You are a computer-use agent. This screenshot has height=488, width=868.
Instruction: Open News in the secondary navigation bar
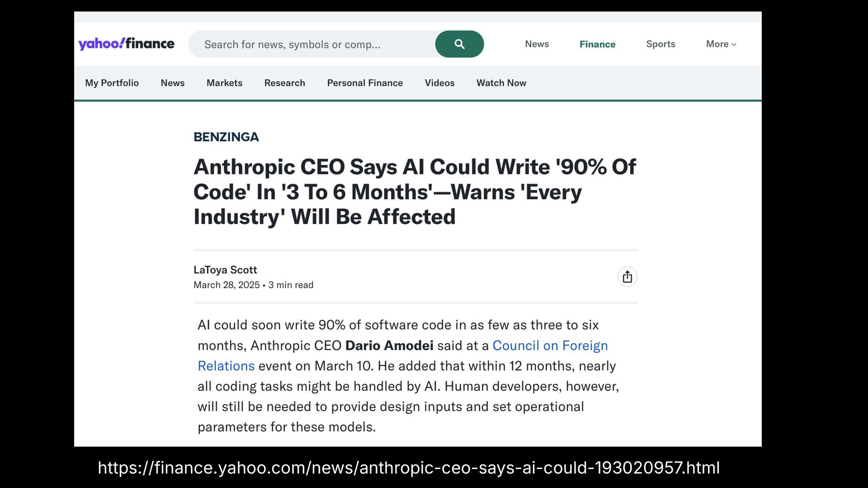[172, 83]
